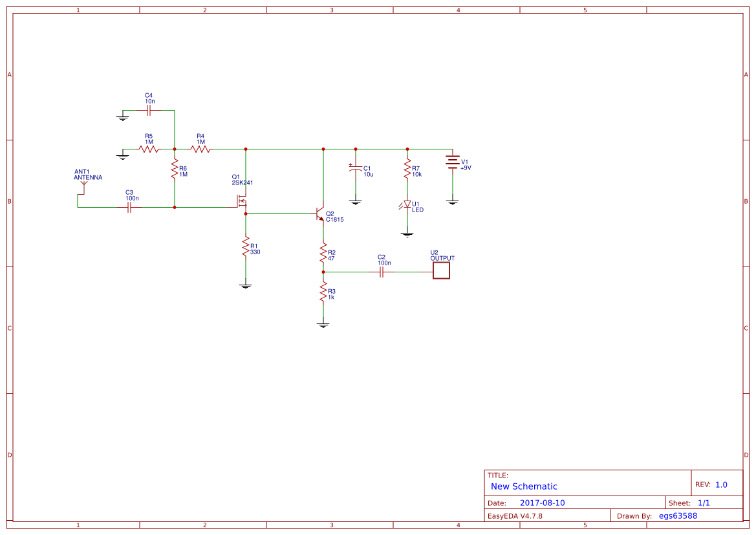Select capacitor C4 10n symbol
Screen dimensions: 756x535
coord(147,110)
